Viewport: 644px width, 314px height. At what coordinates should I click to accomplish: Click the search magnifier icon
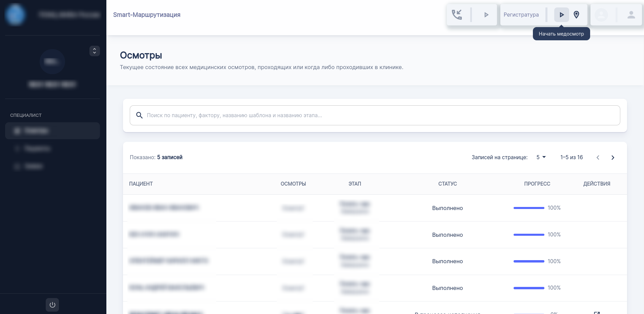tap(139, 115)
